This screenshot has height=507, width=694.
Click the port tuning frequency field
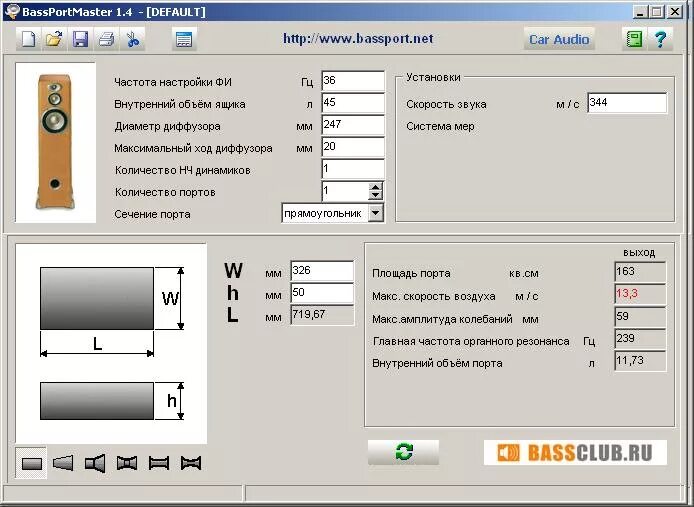click(353, 81)
